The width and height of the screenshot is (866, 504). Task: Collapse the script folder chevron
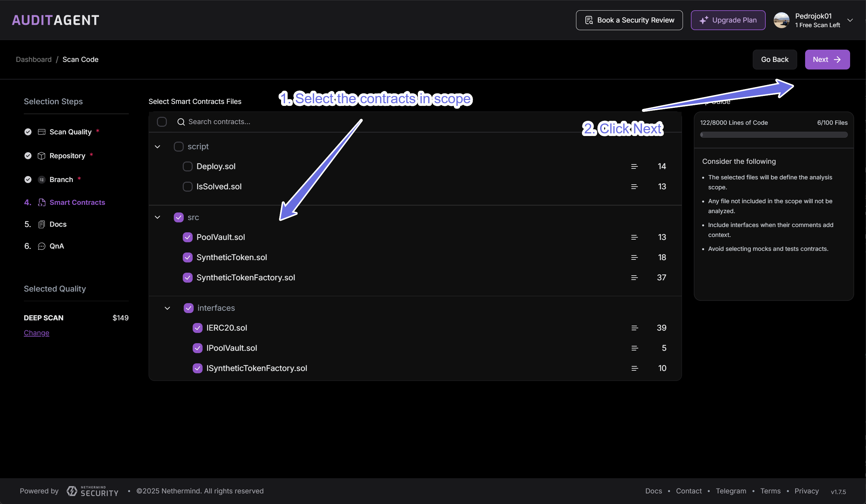pyautogui.click(x=157, y=147)
